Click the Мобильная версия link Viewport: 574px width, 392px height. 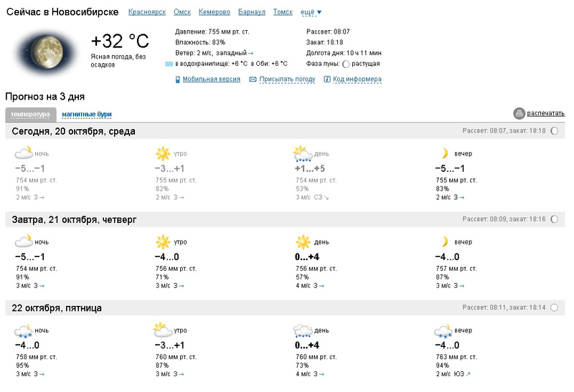(212, 80)
